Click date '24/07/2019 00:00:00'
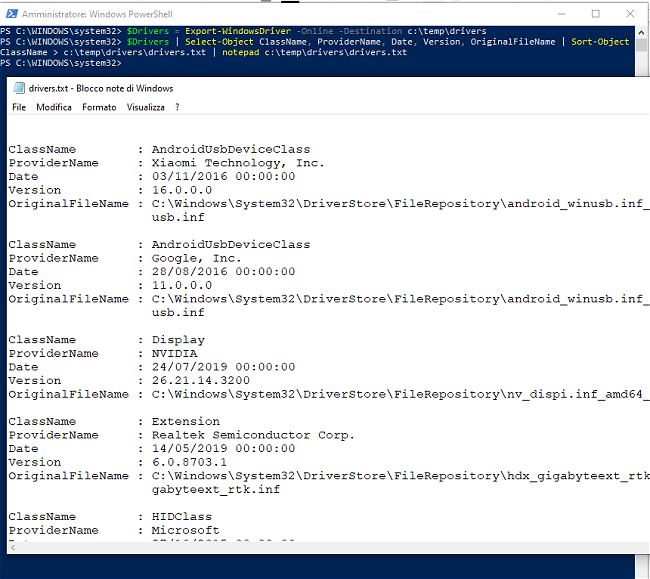 pyautogui.click(x=223, y=367)
